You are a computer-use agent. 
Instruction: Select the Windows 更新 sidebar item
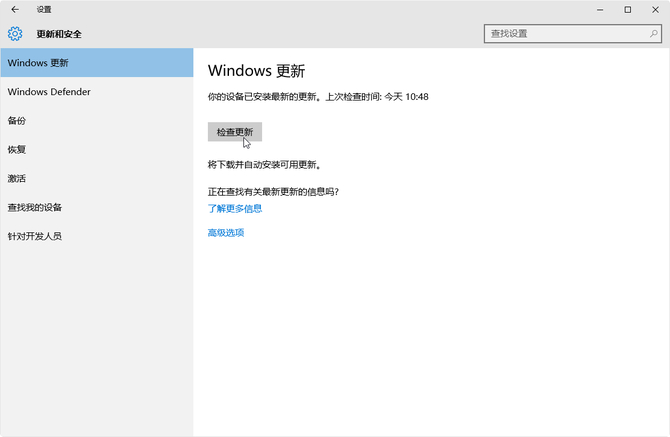97,63
